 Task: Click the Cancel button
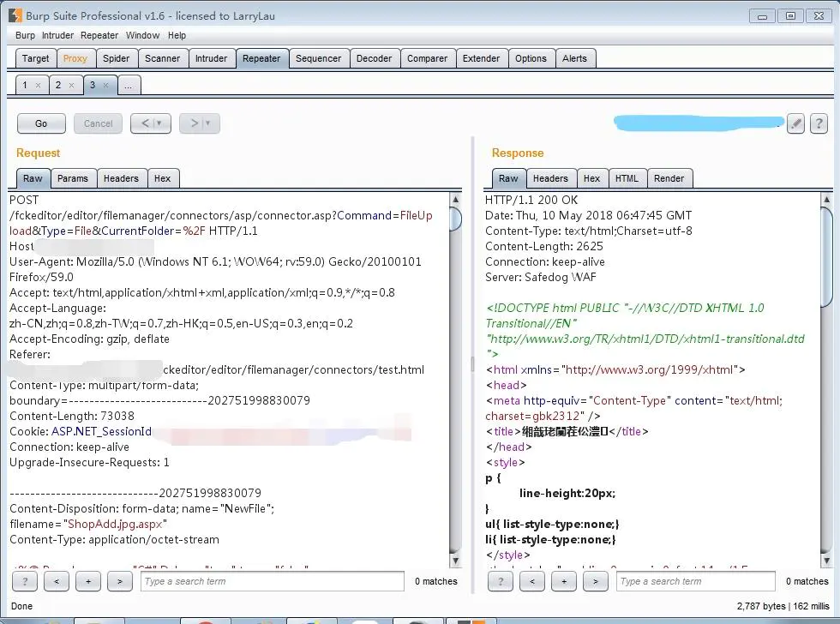[x=97, y=123]
